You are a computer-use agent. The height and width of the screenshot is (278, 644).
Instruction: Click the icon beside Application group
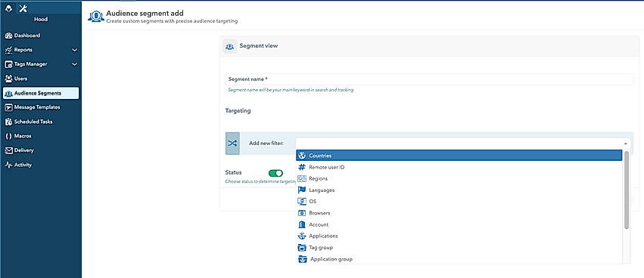coord(302,259)
